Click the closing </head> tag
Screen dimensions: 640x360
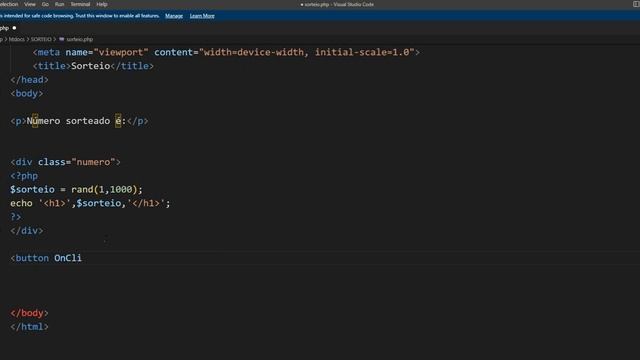pyautogui.click(x=29, y=80)
